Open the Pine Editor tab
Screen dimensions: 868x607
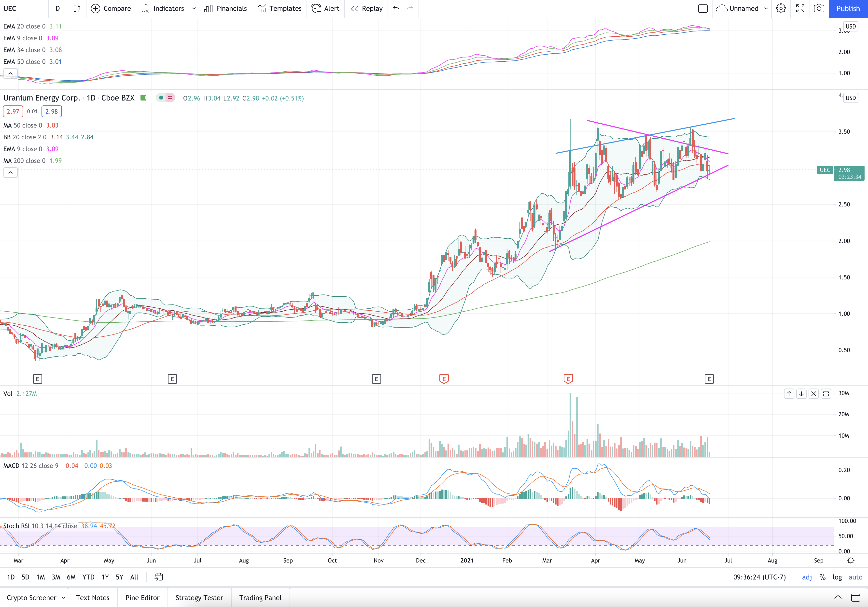[x=142, y=598]
